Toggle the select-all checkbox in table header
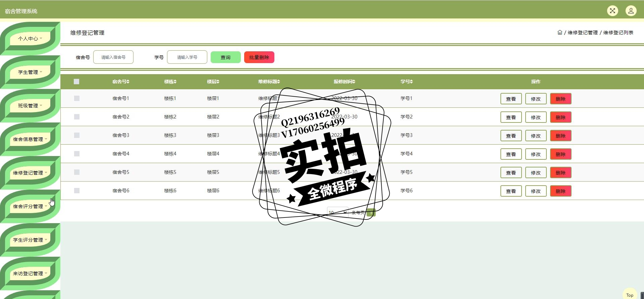The image size is (644, 299). (x=76, y=82)
